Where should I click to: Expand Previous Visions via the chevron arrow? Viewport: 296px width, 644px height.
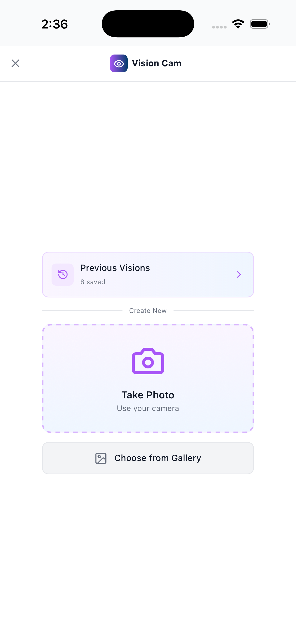point(239,275)
